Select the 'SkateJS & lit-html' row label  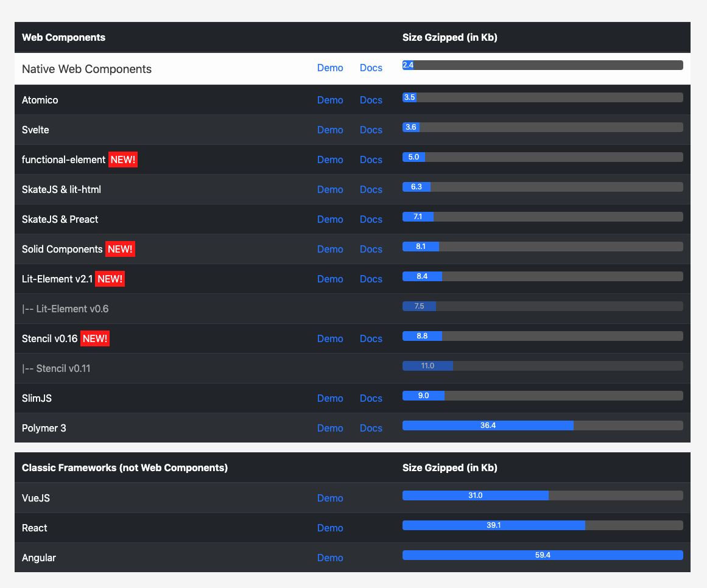click(x=62, y=190)
